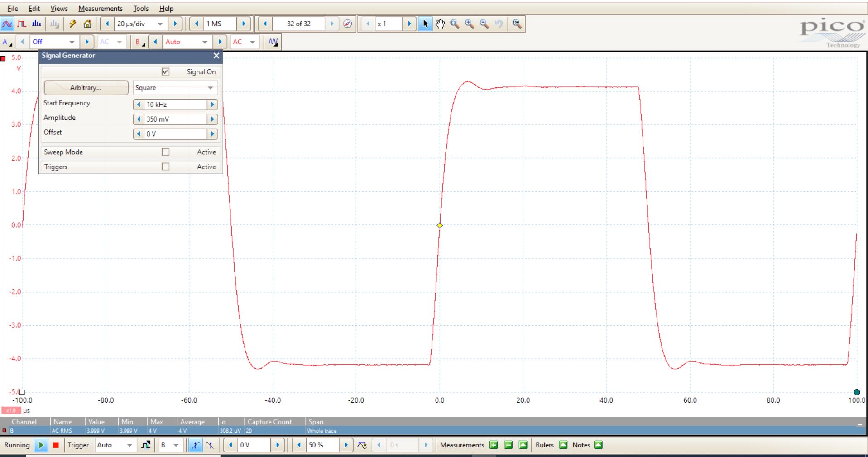The height and width of the screenshot is (457, 868).
Task: Open the Help menu
Action: coord(166,9)
